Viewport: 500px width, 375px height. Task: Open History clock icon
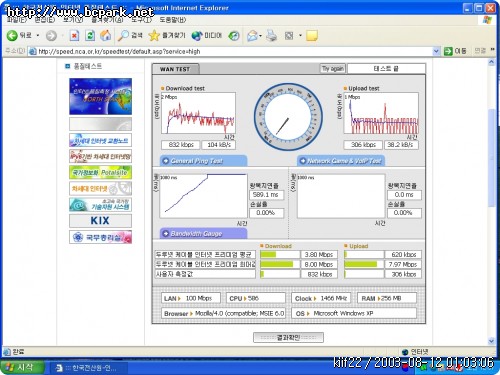[234, 36]
